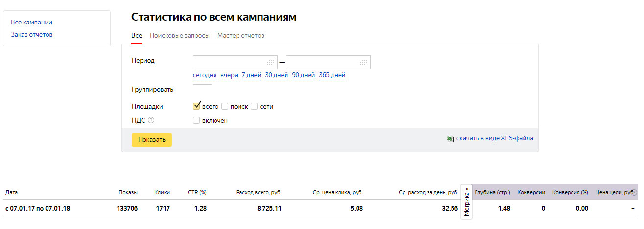Click the yellow 'Показать' button
Screen dimensions: 644x229
click(152, 139)
